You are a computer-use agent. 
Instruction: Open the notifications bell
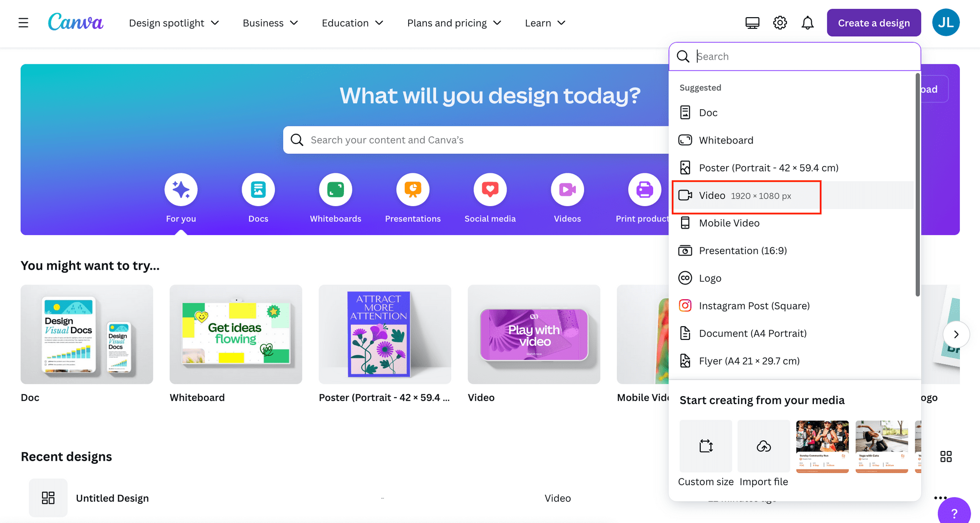click(x=808, y=23)
